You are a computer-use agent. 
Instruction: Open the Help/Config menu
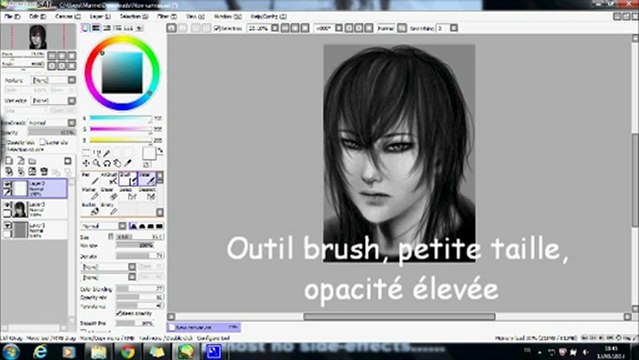click(x=268, y=16)
